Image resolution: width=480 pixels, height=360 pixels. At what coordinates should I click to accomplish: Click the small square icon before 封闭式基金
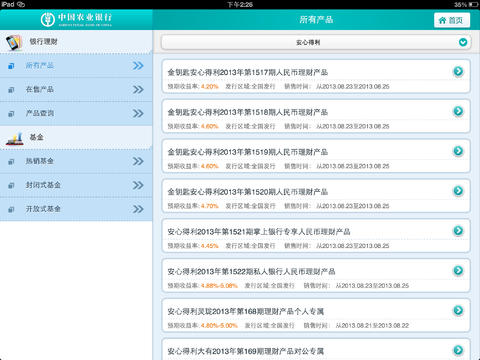coord(11,186)
